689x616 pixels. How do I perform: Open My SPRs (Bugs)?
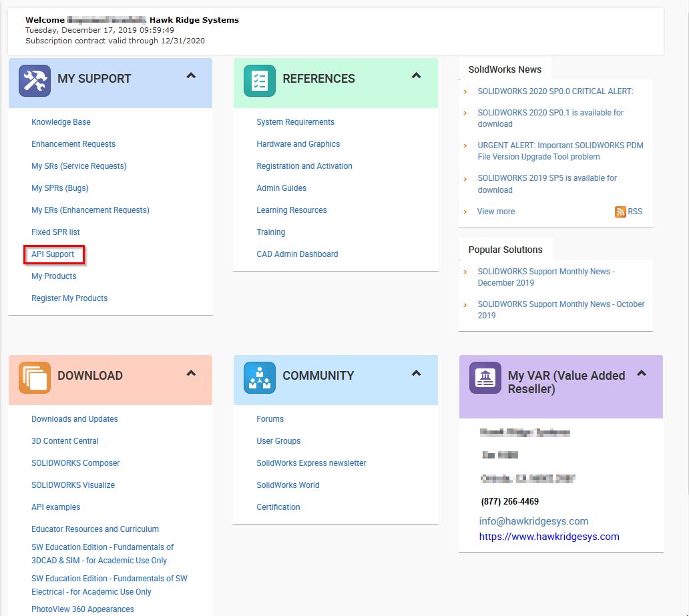pyautogui.click(x=60, y=188)
